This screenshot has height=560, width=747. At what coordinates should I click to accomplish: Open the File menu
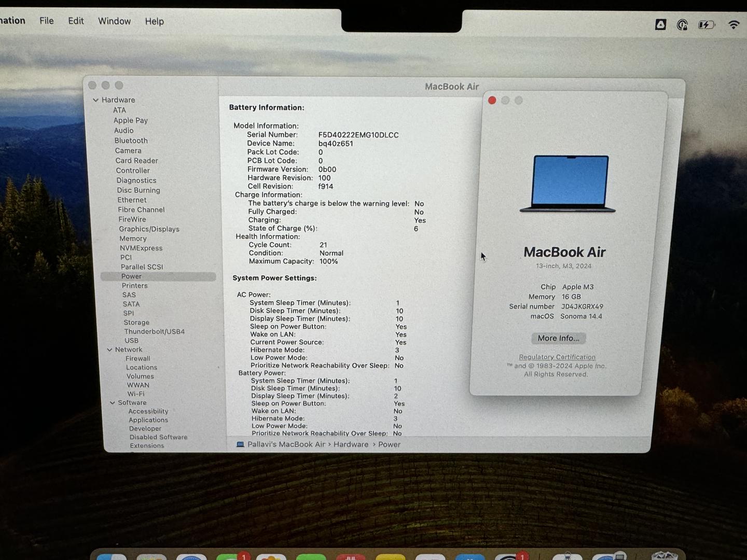pyautogui.click(x=47, y=21)
